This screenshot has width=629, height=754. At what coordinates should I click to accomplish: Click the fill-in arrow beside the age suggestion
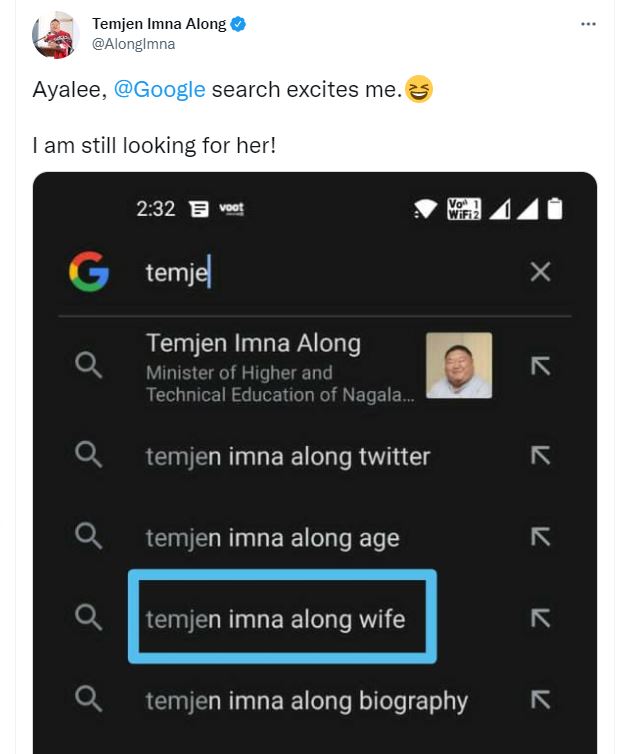(x=540, y=538)
